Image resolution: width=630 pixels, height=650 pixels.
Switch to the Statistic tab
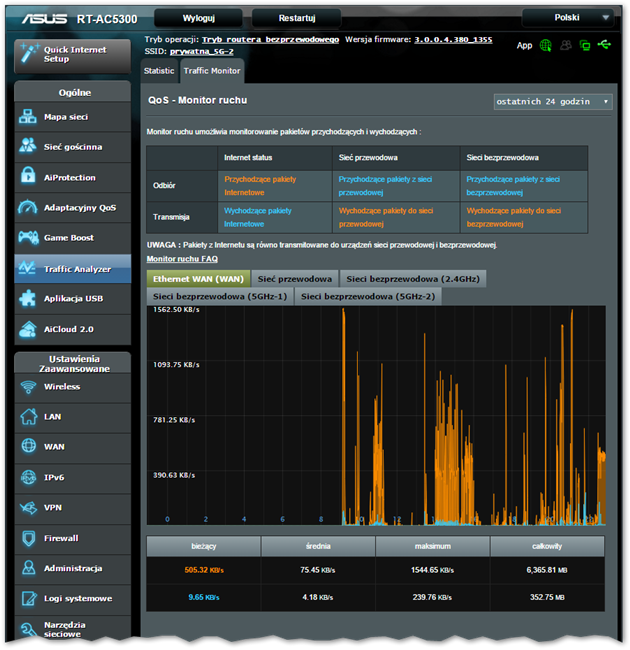(159, 71)
